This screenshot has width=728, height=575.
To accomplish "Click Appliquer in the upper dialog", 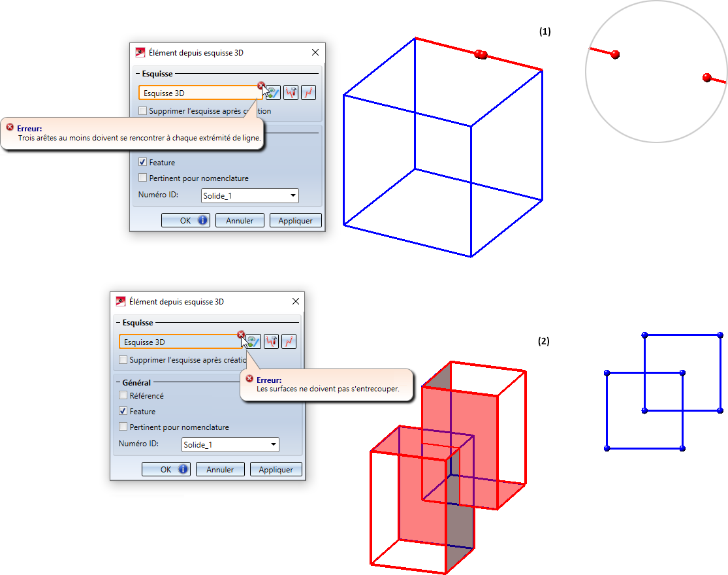I will click(x=295, y=220).
